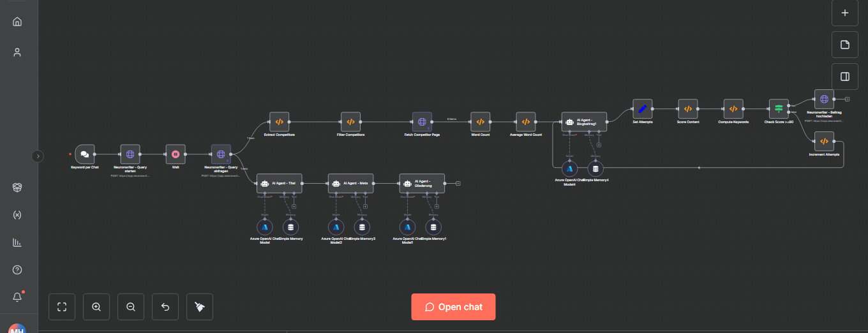Open the add node plus panel button
This screenshot has height=333, width=868.
(x=845, y=12)
